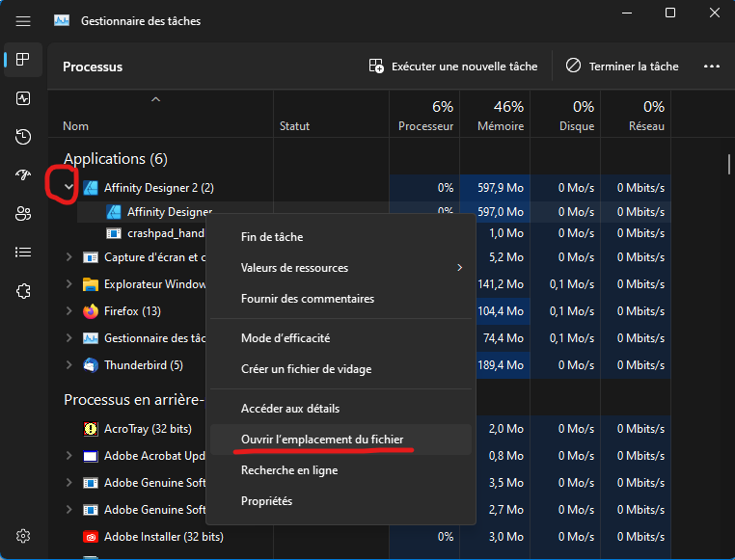Viewport: 735px width, 560px height.
Task: Click the Processus en arrière-plan heading
Action: 134,400
